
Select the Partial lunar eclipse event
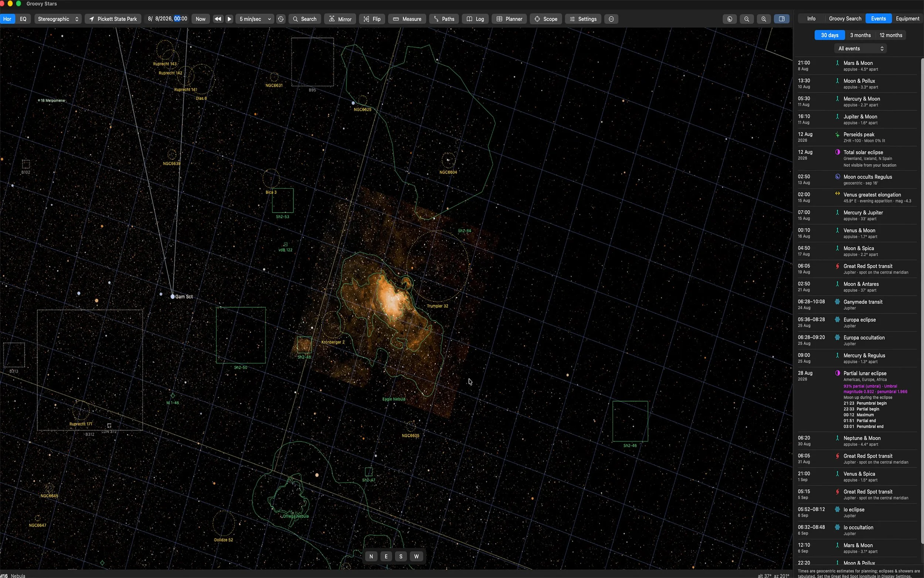point(857,399)
